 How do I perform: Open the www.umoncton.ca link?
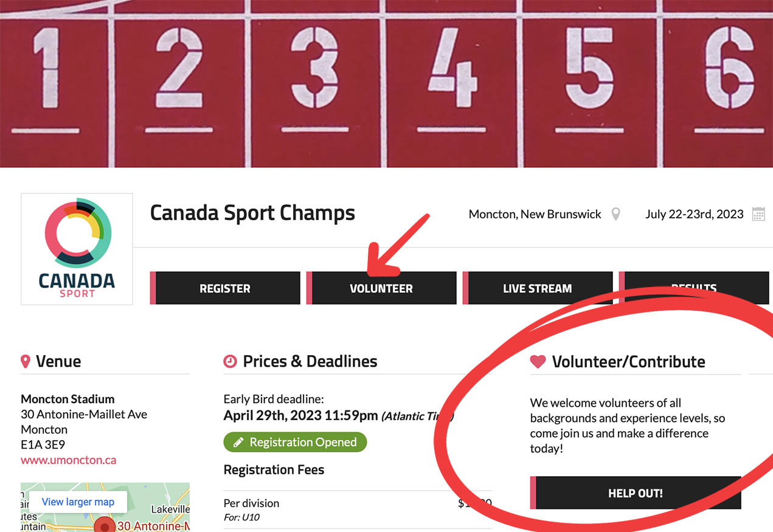(x=68, y=460)
